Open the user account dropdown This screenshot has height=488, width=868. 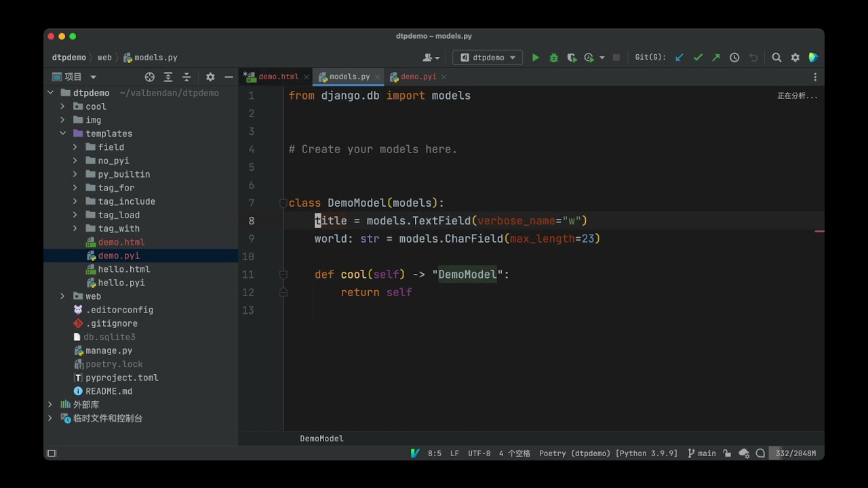click(x=431, y=58)
